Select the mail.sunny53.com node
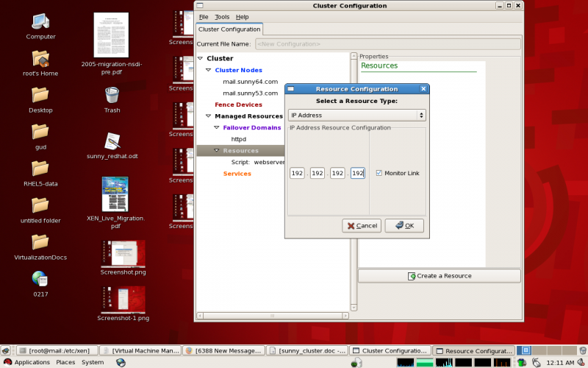The width and height of the screenshot is (588, 368). click(x=250, y=93)
